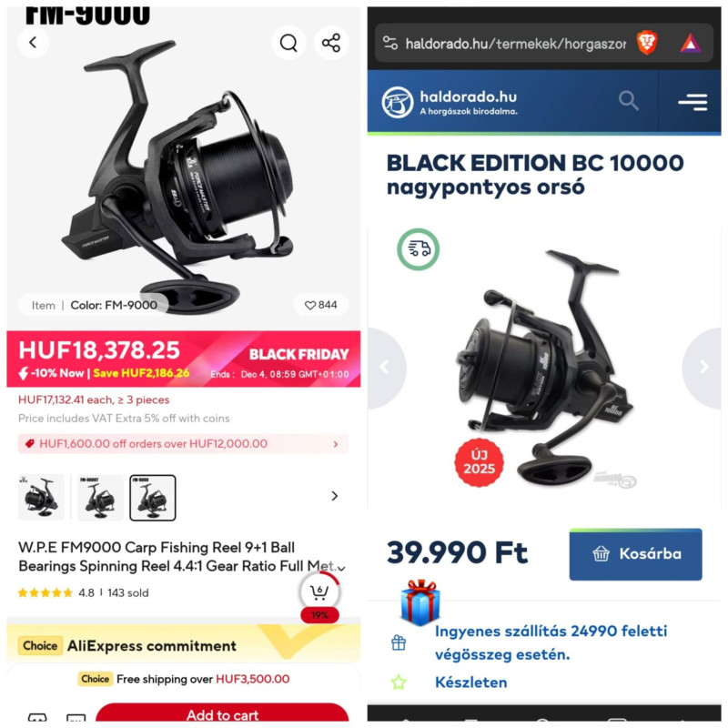
Task: Expand more color variant thumbnails arrow
Action: pos(334,496)
